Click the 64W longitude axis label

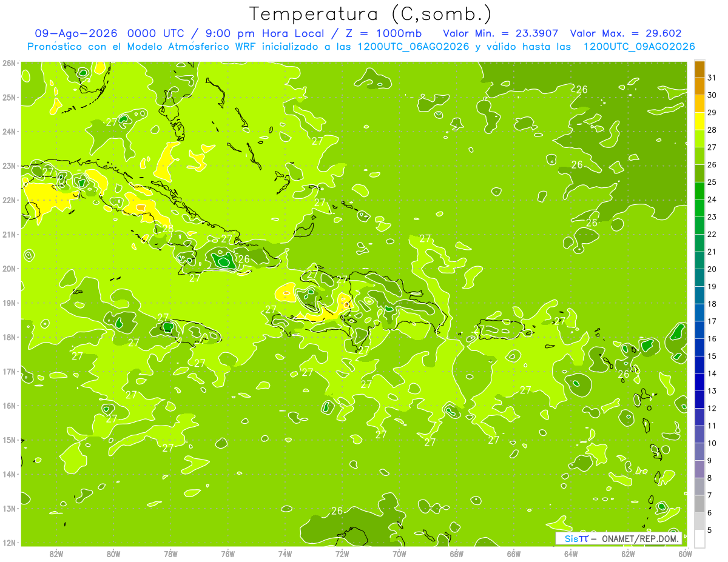(x=571, y=554)
